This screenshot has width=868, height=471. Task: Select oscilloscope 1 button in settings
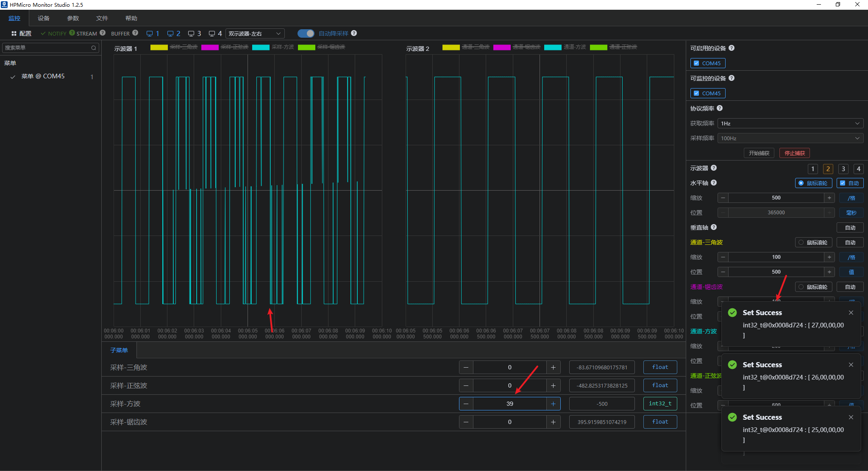coord(812,169)
